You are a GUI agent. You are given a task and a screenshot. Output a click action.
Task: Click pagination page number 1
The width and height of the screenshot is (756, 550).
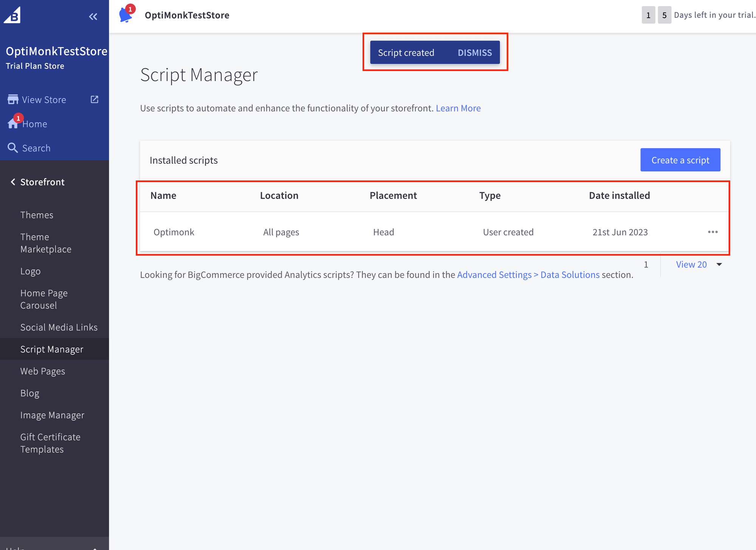pos(646,264)
